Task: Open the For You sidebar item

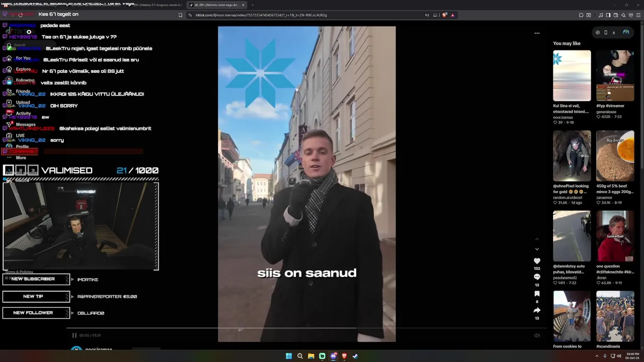Action: click(x=23, y=58)
